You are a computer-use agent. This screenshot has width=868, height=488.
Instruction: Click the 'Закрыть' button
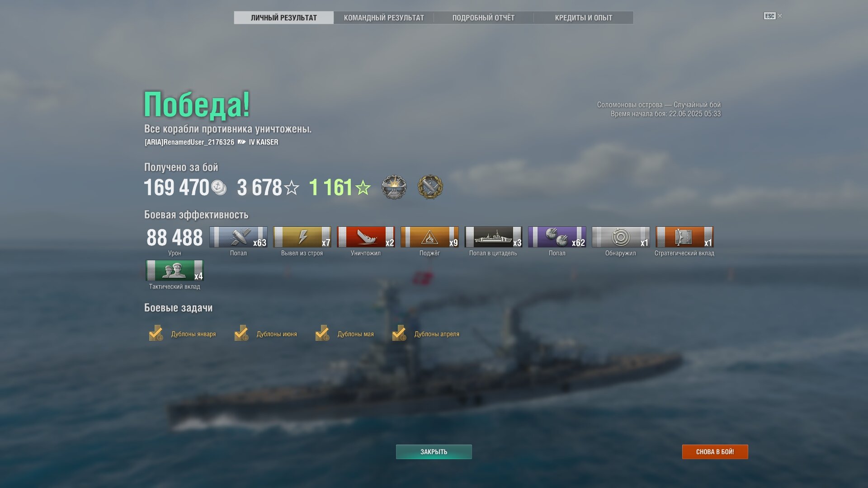click(x=434, y=452)
